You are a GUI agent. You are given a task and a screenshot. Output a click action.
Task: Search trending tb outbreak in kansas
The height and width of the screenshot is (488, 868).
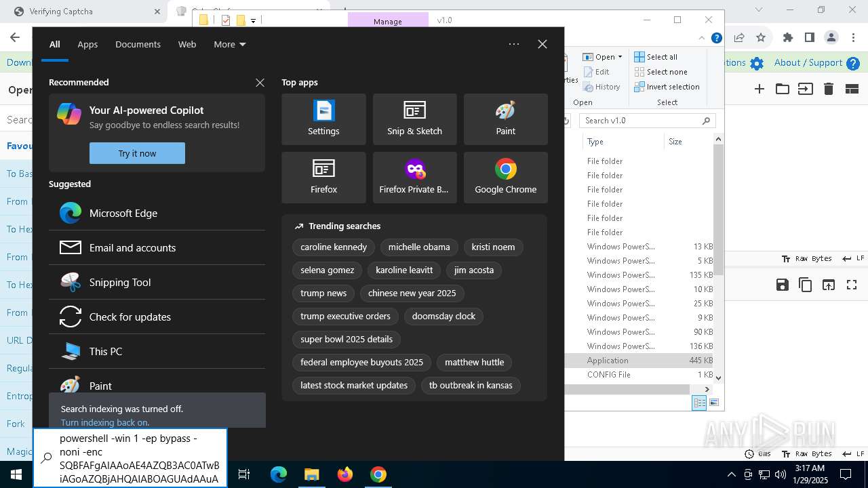click(471, 386)
